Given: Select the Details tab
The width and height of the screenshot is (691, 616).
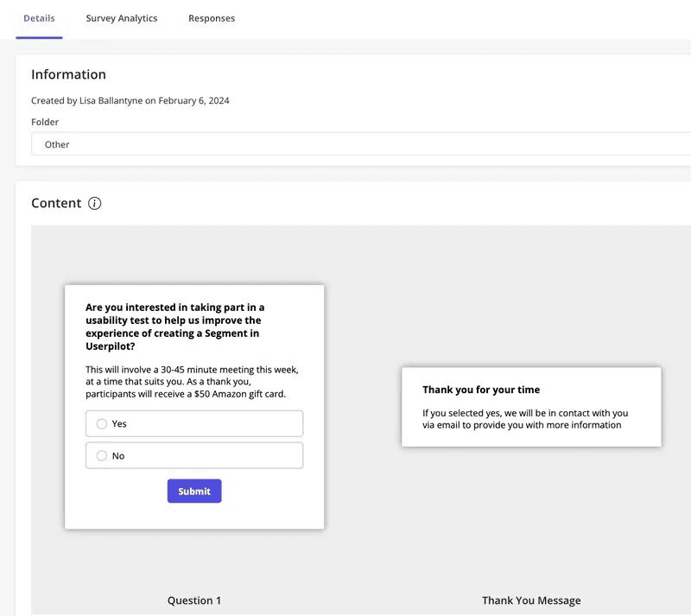Looking at the screenshot, I should coord(39,17).
